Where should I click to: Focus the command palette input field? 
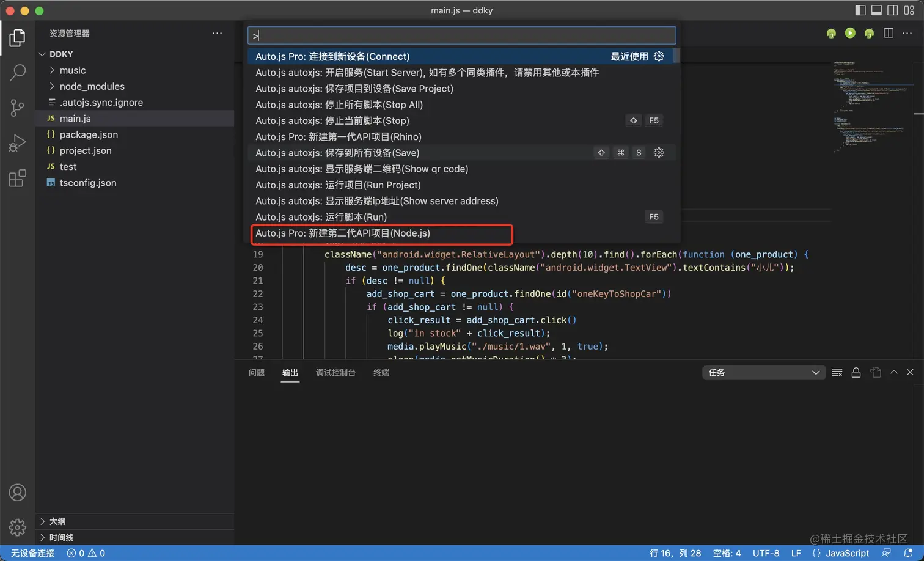point(461,35)
